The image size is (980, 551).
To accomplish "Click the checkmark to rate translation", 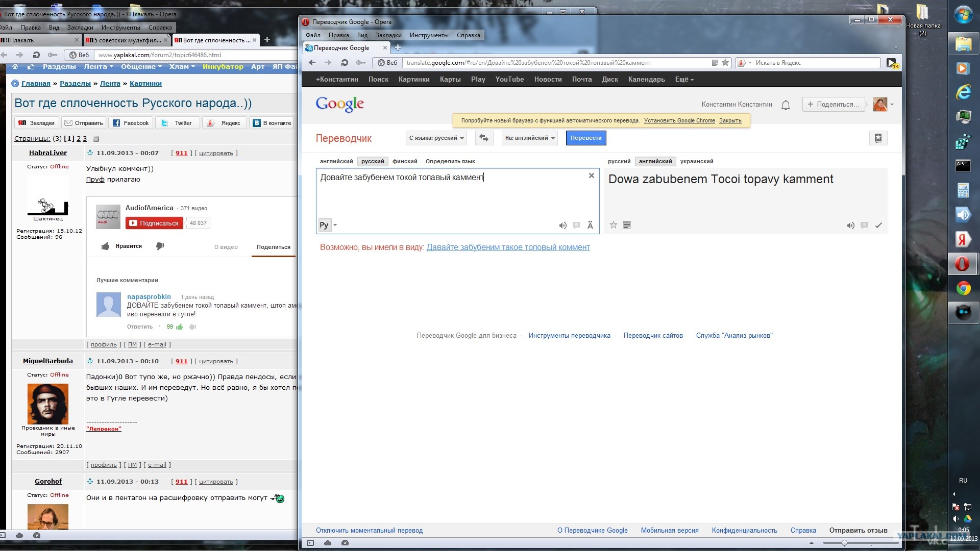I will [x=878, y=225].
